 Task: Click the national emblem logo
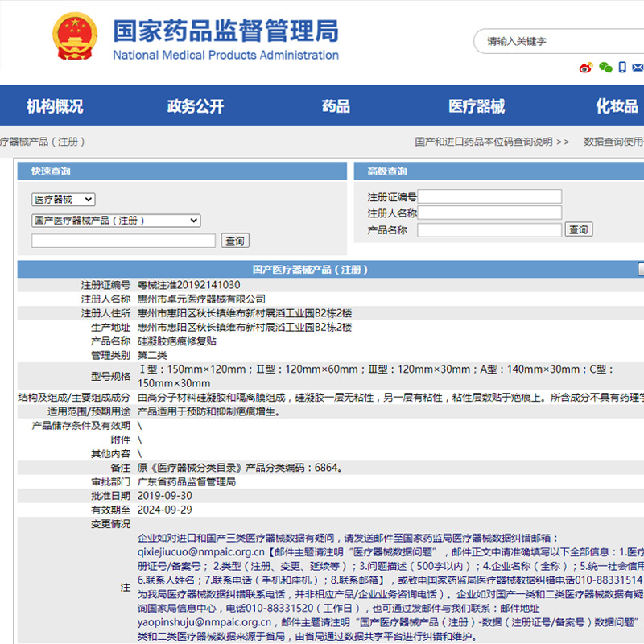[x=75, y=36]
